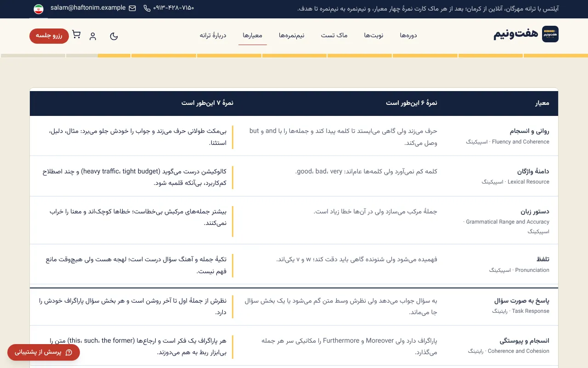Open the user account icon

coord(93,36)
